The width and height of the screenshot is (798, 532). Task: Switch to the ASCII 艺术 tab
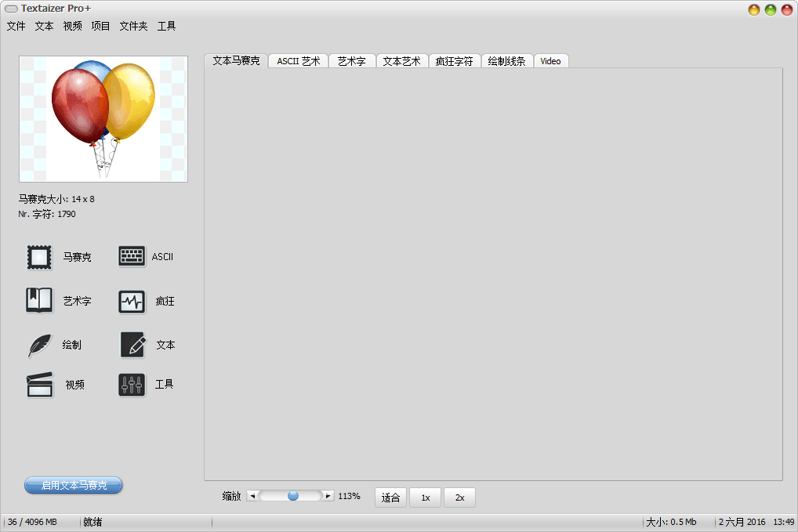(298, 60)
